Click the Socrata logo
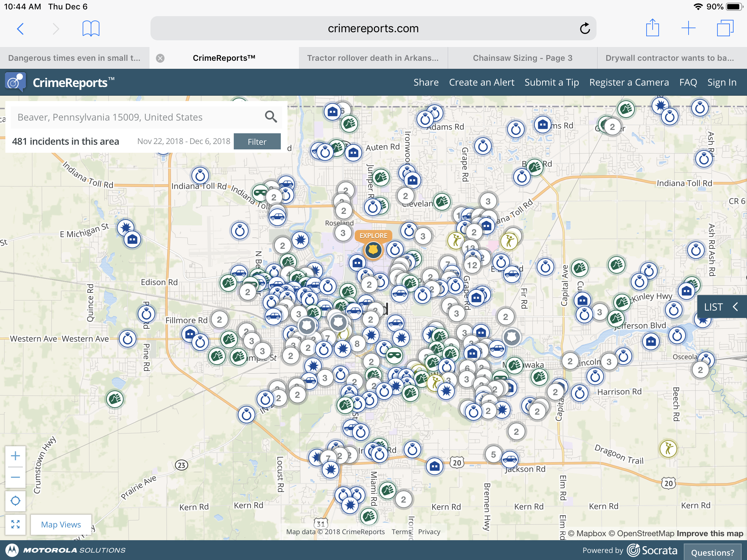The width and height of the screenshot is (747, 560). pyautogui.click(x=652, y=550)
